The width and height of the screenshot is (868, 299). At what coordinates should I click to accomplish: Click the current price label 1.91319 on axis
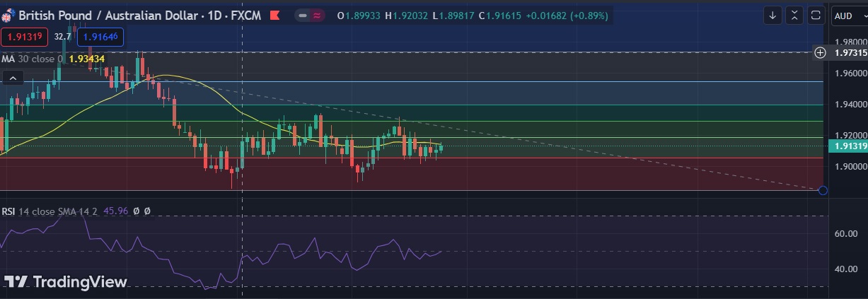[847, 146]
